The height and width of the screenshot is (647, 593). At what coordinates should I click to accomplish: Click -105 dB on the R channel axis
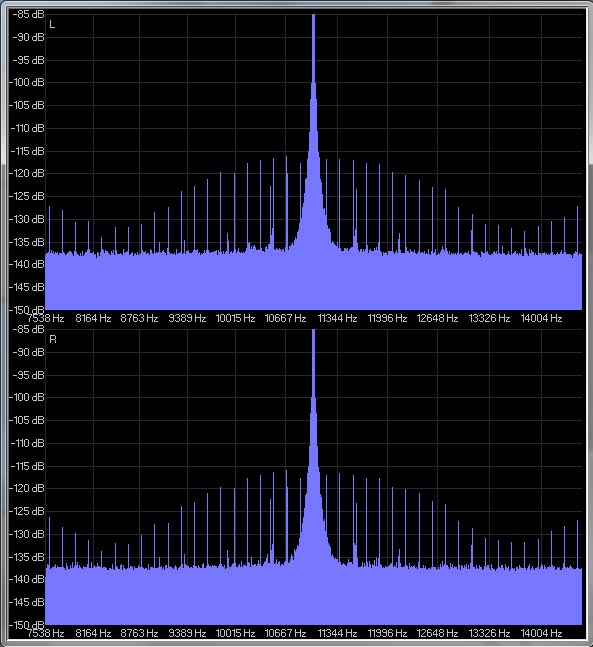(27, 420)
